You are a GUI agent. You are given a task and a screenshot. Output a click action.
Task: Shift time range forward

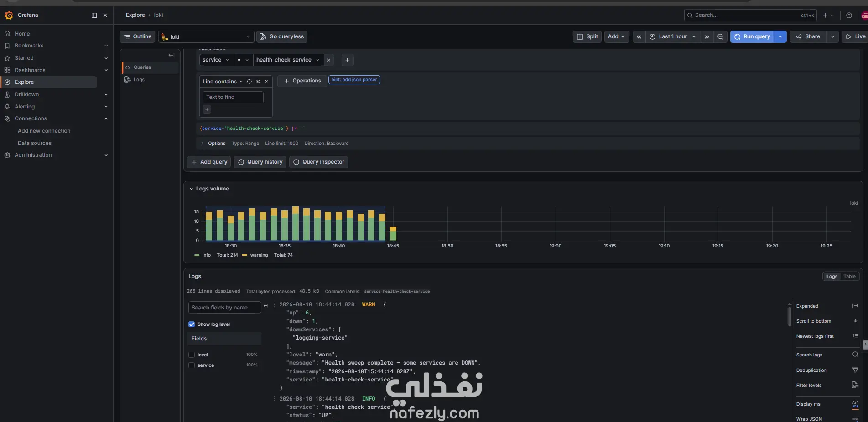pyautogui.click(x=707, y=37)
